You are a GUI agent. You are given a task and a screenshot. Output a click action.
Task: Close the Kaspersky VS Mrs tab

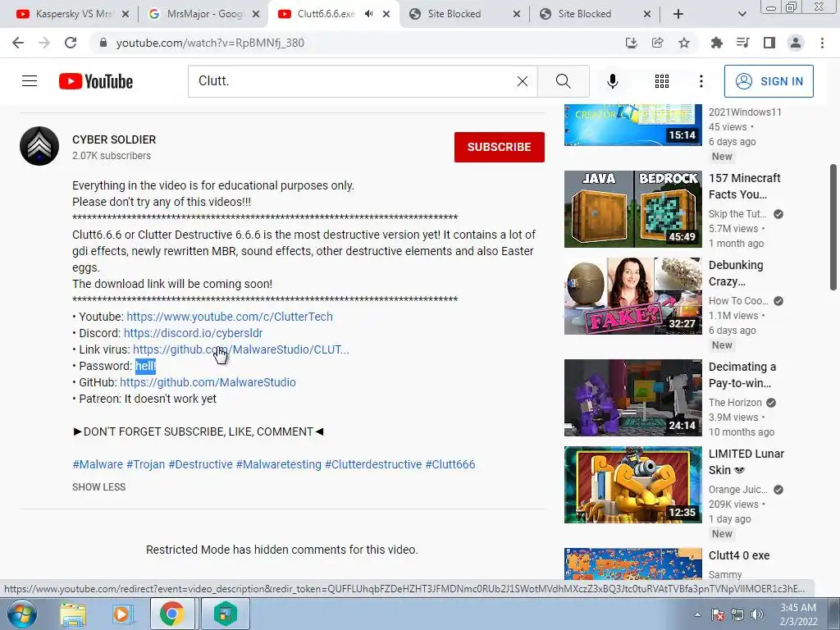point(126,15)
